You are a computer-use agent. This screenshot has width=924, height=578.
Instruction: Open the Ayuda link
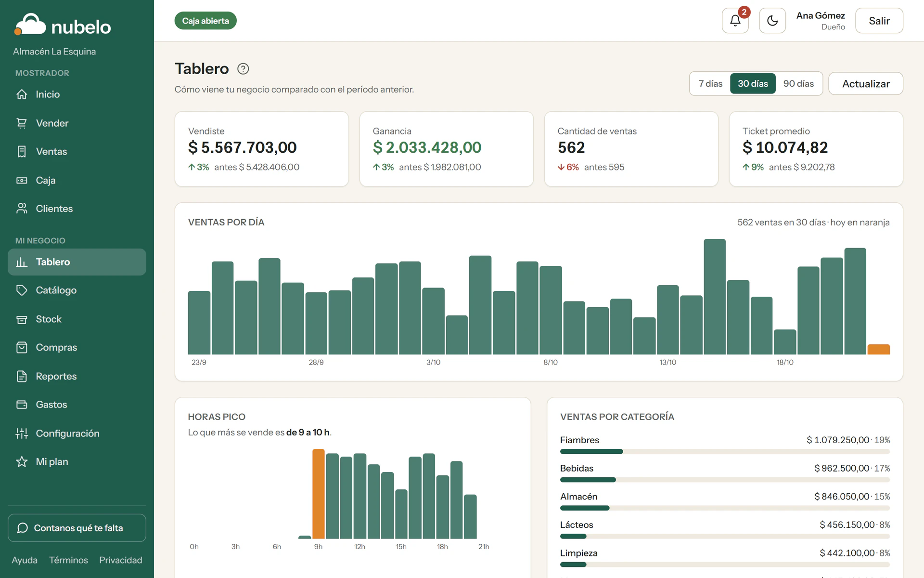click(25, 560)
